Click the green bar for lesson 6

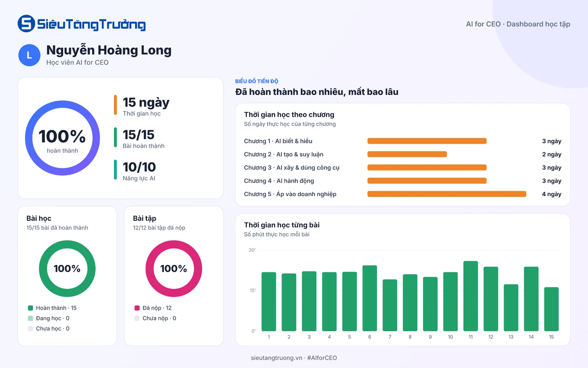[370, 298]
